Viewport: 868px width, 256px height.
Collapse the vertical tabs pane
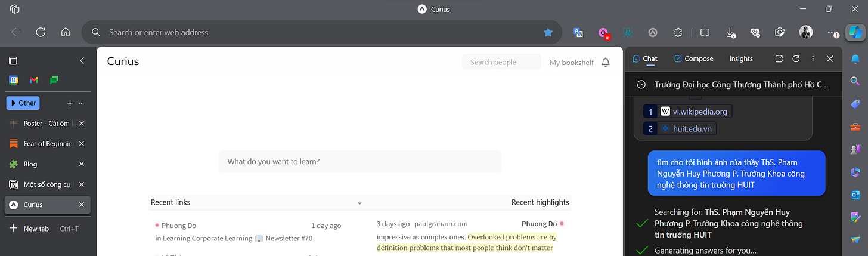click(x=82, y=60)
